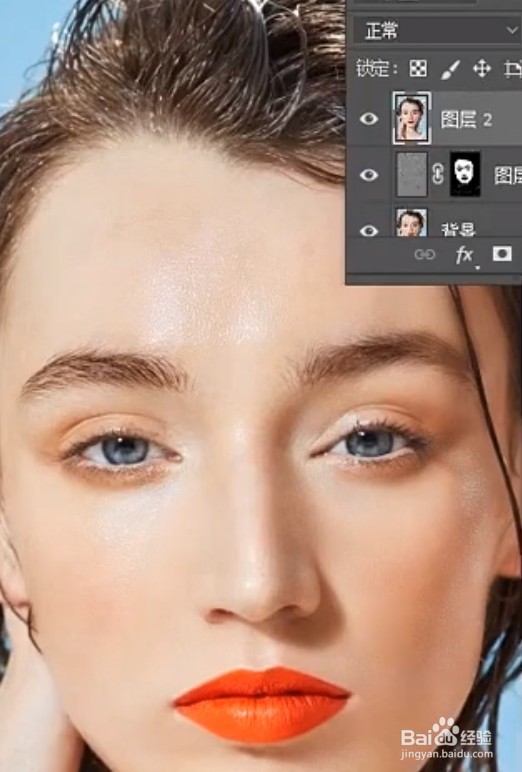This screenshot has width=522, height=772.
Task: Click the lock position move icon
Action: point(482,68)
